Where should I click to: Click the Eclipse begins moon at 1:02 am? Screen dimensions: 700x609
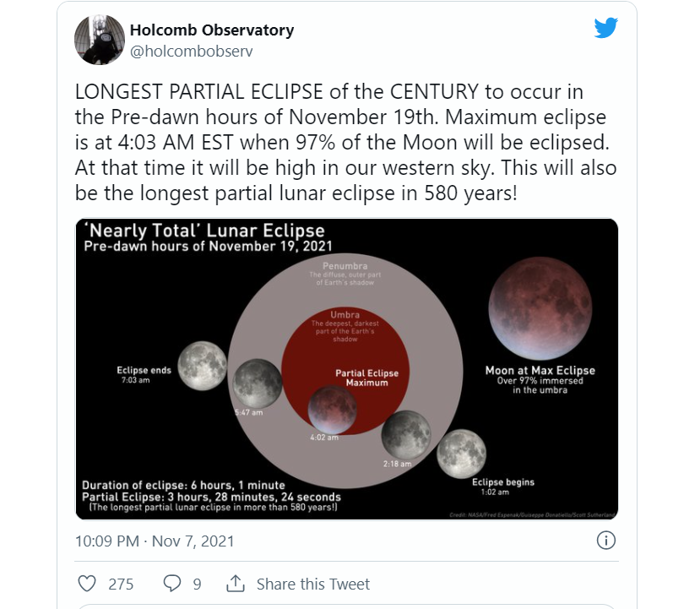tap(461, 454)
